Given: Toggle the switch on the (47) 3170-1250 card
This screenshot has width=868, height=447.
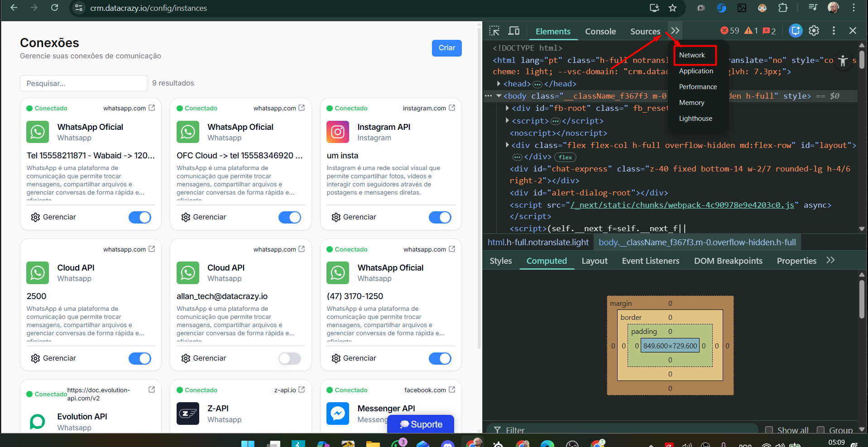Looking at the screenshot, I should coord(440,359).
